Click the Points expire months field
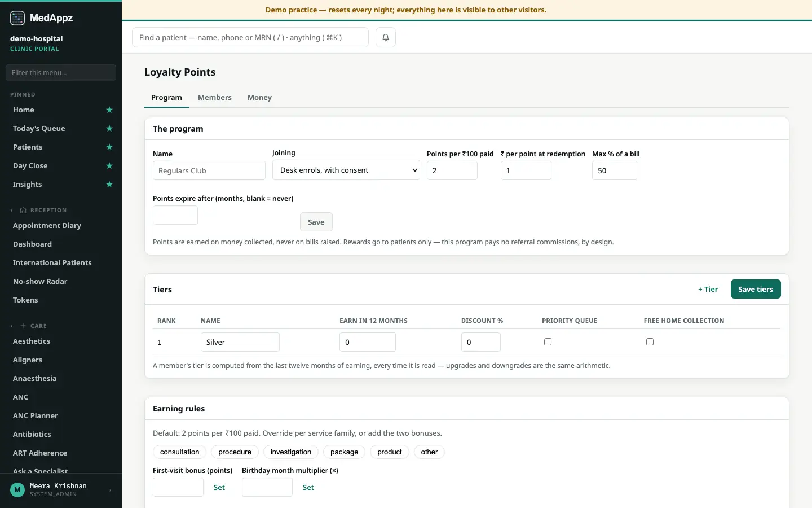Viewport: 812px width, 508px height. click(x=175, y=215)
